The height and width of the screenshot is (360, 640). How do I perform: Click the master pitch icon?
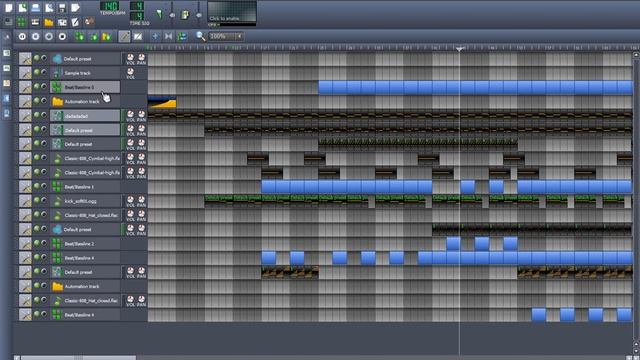tap(185, 15)
